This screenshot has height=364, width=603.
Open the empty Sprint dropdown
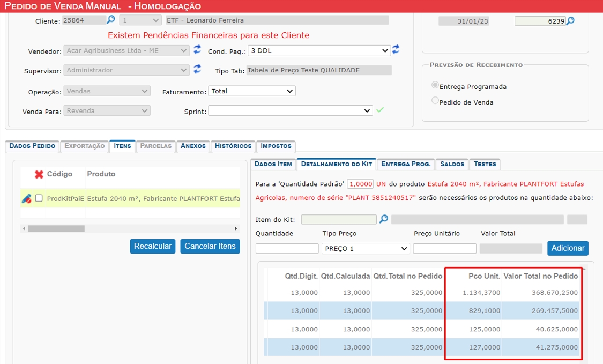click(x=291, y=111)
